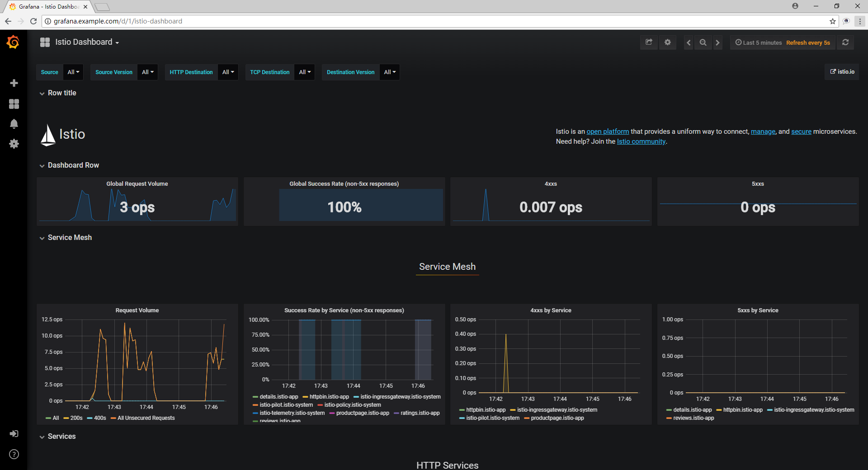The height and width of the screenshot is (470, 868).
Task: Follow the manage link
Action: click(x=763, y=132)
